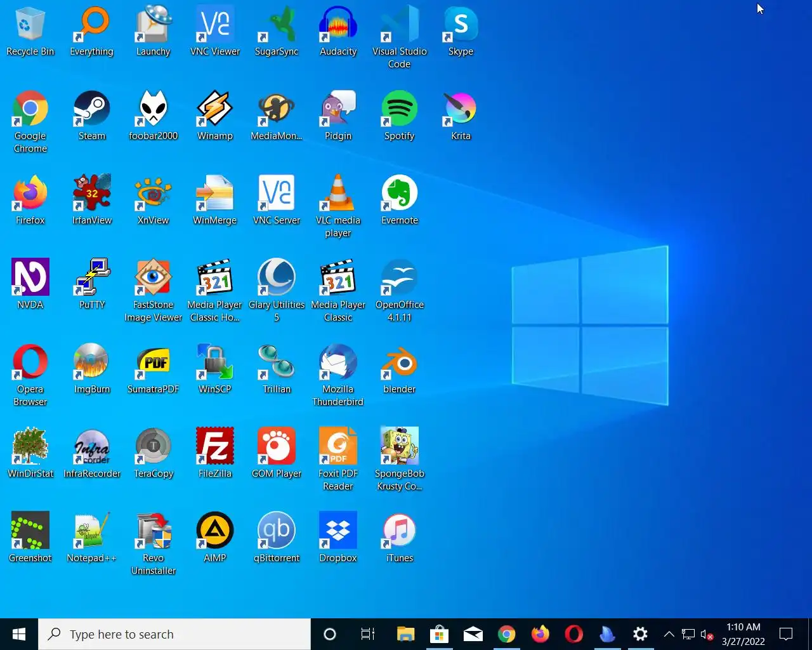Click the VLC media player icon

pos(337,206)
